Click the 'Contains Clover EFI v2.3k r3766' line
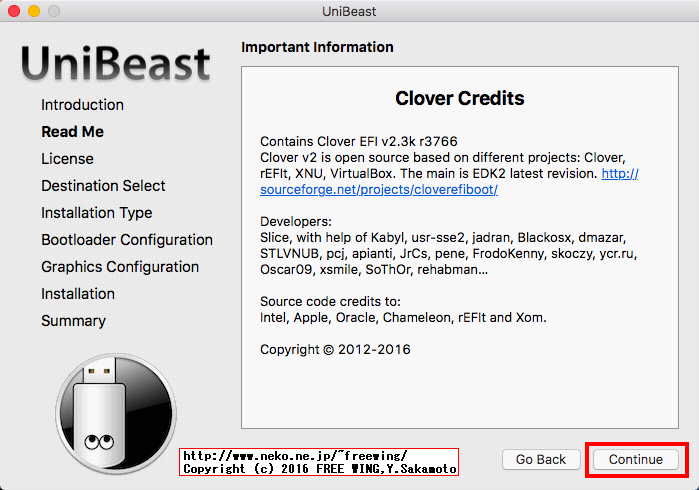The height and width of the screenshot is (490, 699). coord(358,142)
